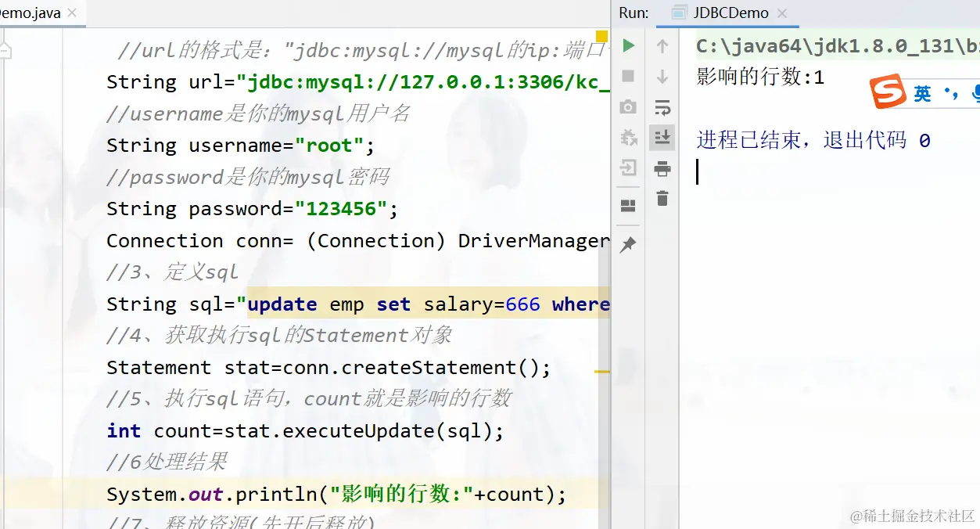
Task: Open the Restore Layout icon
Action: (x=628, y=206)
